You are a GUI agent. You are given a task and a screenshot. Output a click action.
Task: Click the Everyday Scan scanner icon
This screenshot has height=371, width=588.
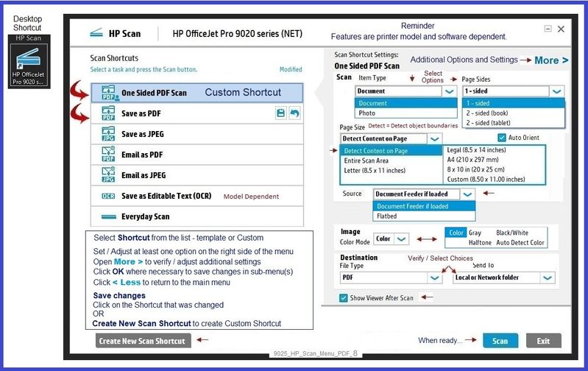[109, 216]
